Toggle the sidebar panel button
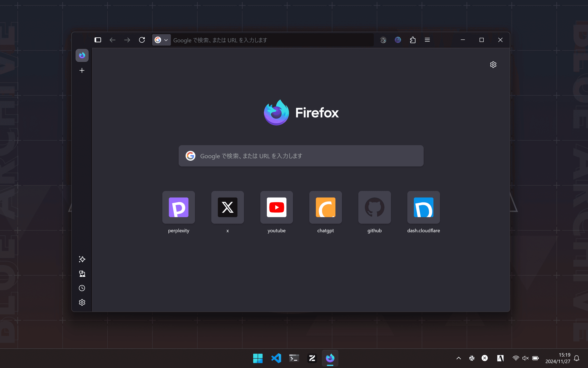 click(98, 40)
